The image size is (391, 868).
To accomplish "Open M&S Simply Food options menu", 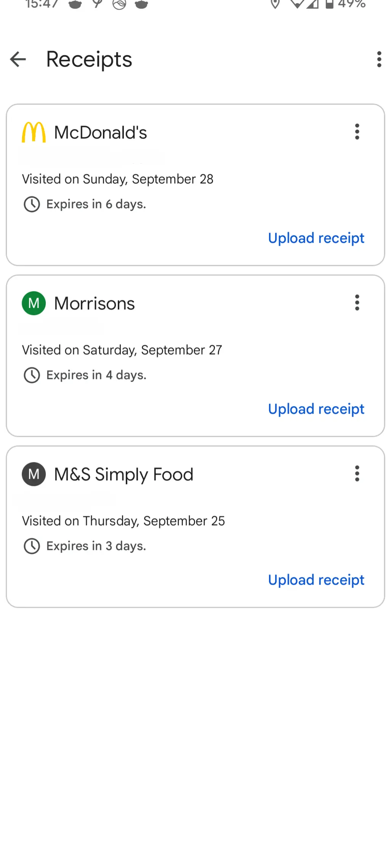I will click(357, 474).
